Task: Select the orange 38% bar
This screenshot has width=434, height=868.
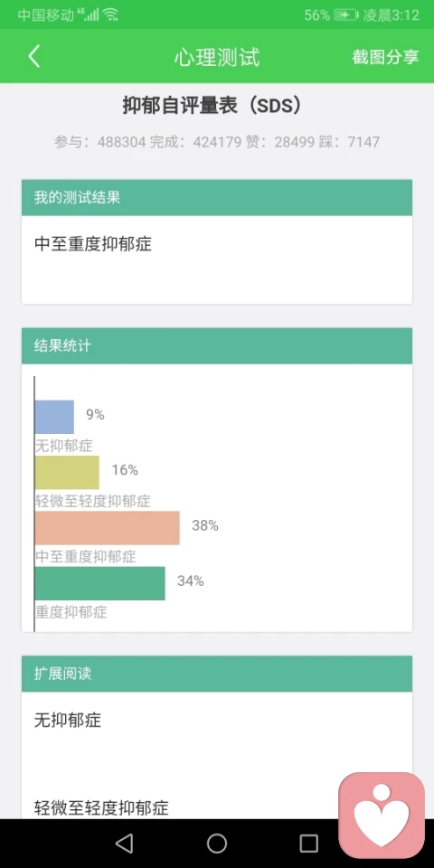Action: point(108,527)
